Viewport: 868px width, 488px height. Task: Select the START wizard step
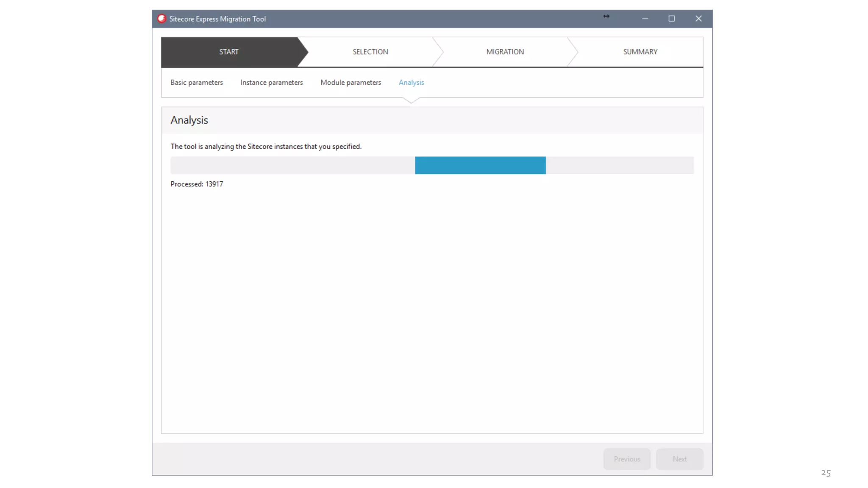coord(229,52)
